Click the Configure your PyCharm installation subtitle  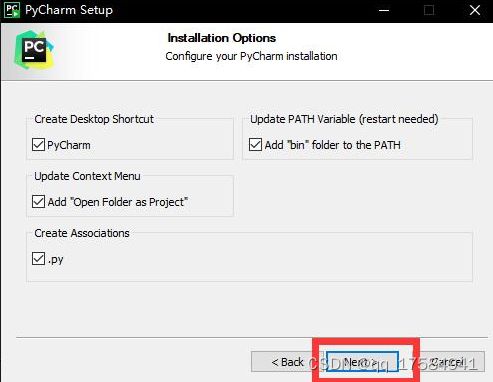click(x=251, y=56)
